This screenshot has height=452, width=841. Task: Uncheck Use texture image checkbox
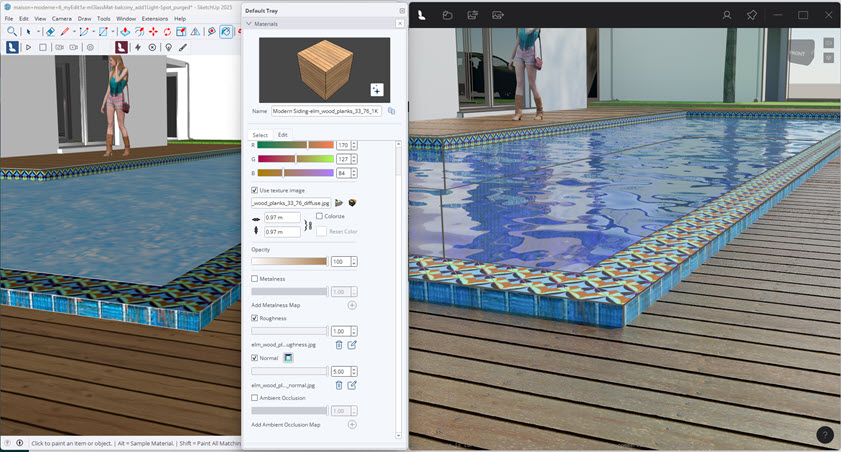tap(255, 189)
